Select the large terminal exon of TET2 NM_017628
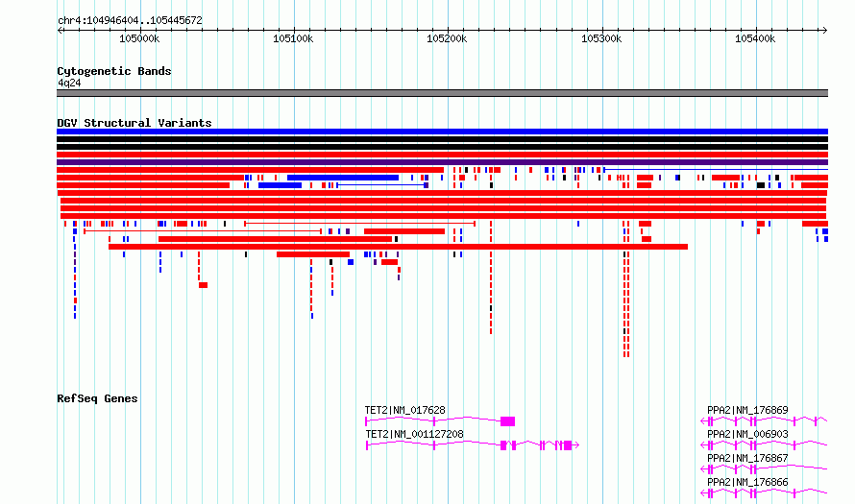Screen dimensions: 855x504 tap(507, 421)
